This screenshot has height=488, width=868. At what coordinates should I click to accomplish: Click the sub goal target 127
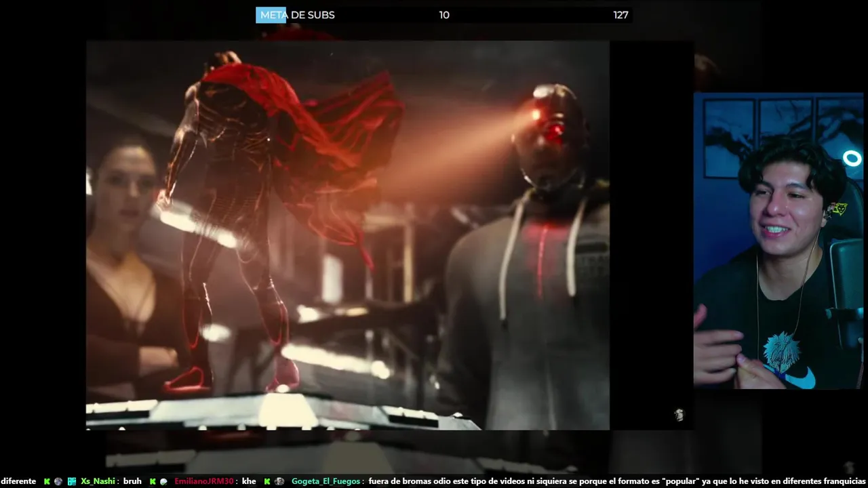pyautogui.click(x=620, y=15)
